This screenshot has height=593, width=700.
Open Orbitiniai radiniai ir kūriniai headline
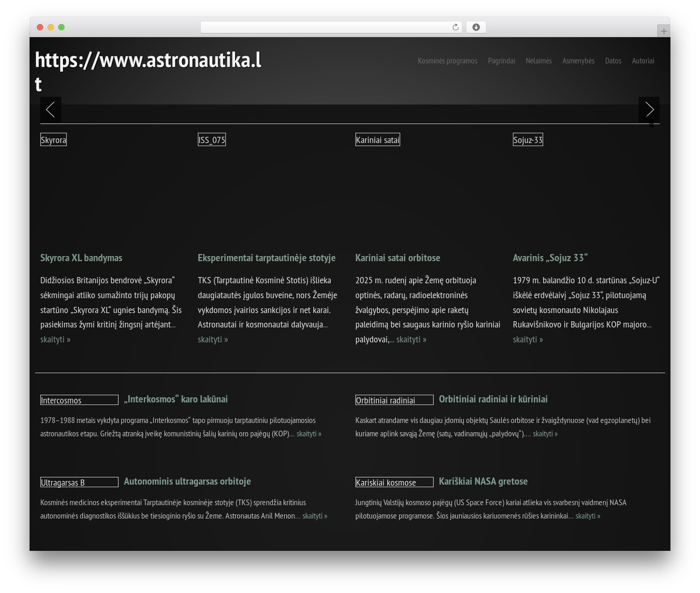coord(493,399)
